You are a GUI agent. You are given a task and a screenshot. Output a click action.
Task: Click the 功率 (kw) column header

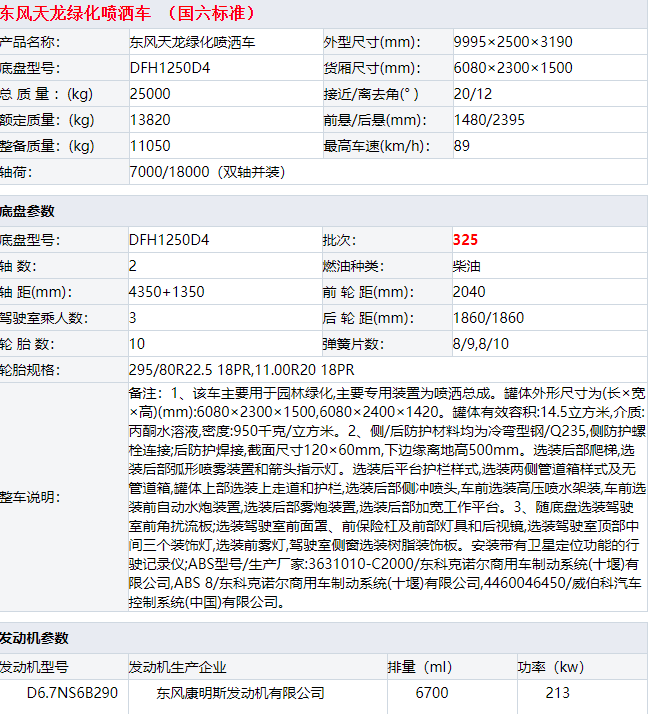[x=550, y=667]
